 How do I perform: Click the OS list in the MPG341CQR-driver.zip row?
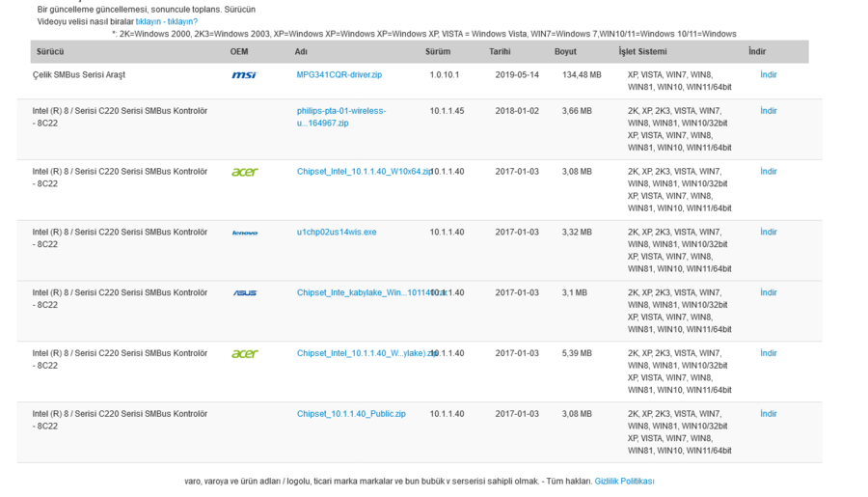point(679,81)
